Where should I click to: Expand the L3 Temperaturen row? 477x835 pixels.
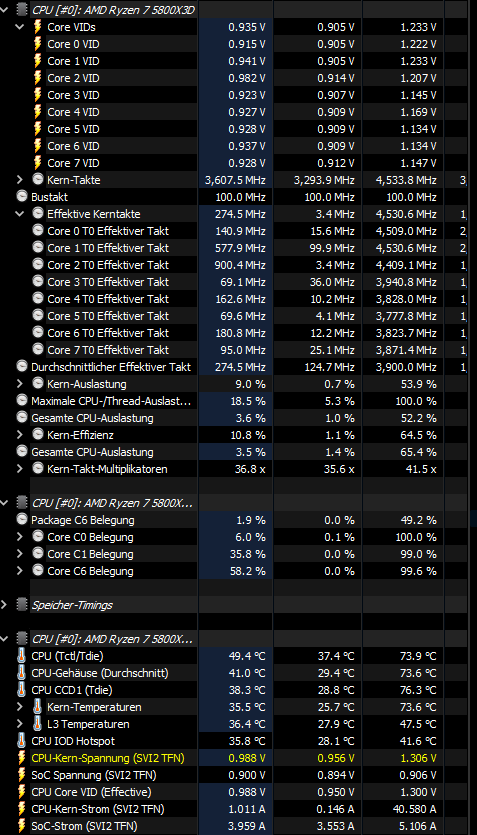coord(20,724)
